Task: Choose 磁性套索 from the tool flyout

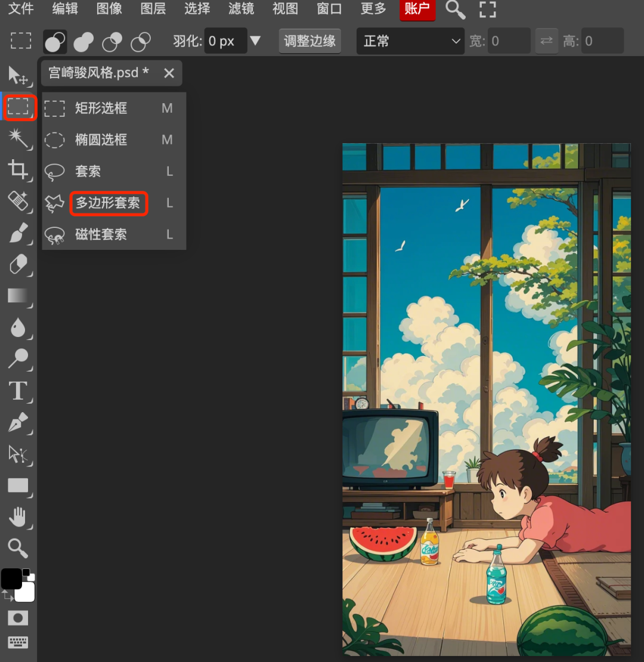Action: click(x=114, y=234)
